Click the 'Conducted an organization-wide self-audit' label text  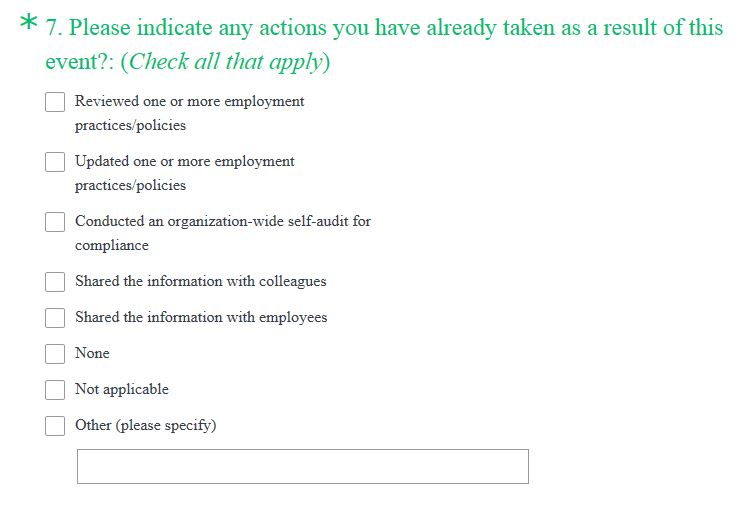222,221
